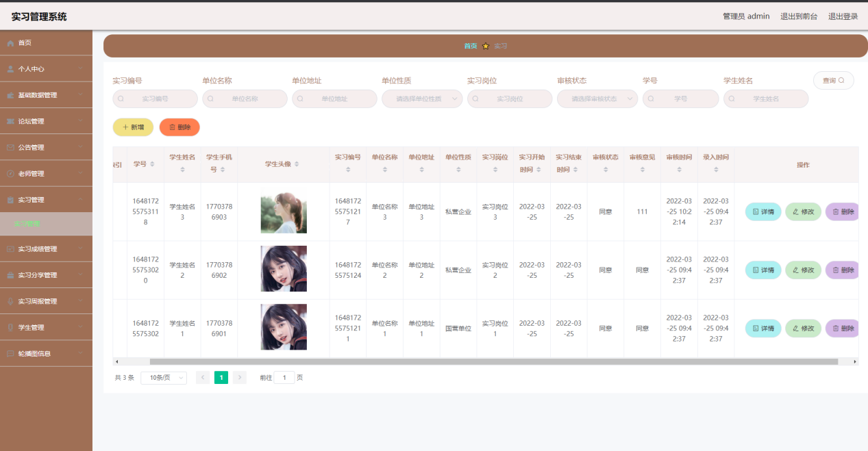Click the pencil icon on the first row's 修改 button
The width and height of the screenshot is (868, 451).
(x=795, y=211)
